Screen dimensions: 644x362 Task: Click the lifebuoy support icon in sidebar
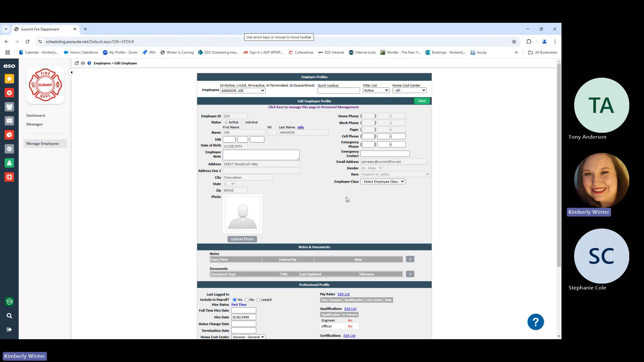(x=9, y=177)
